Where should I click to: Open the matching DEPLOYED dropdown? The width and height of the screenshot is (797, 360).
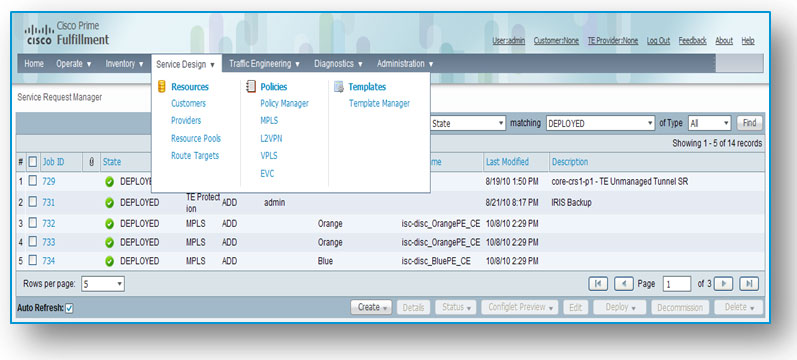[x=600, y=123]
